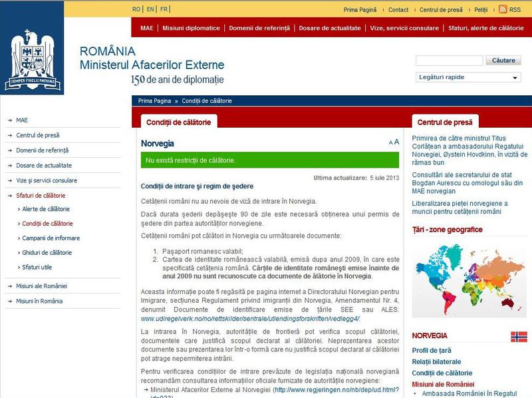
Task: Open Profil de țară link under Norvegia
Action: pos(432,350)
